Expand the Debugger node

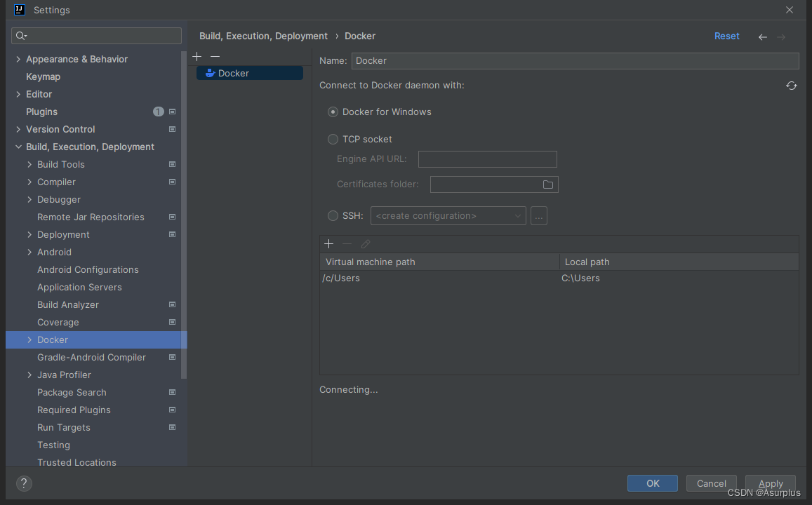click(29, 200)
